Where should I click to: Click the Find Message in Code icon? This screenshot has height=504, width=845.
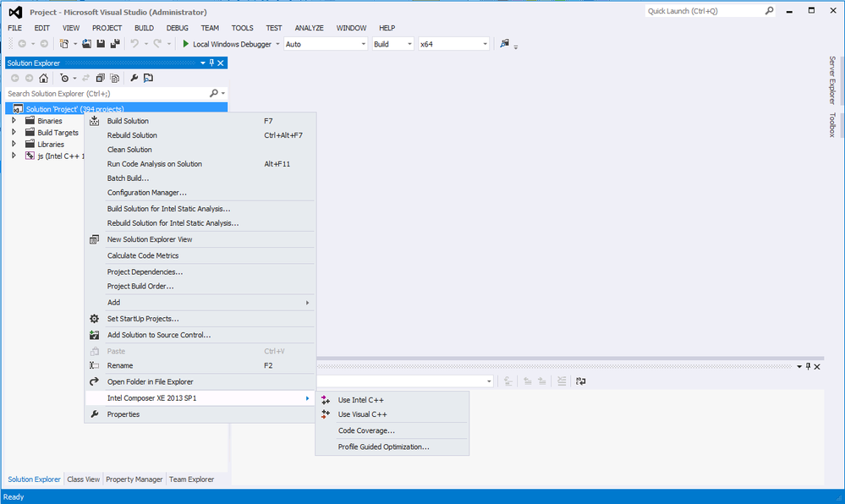[508, 381]
